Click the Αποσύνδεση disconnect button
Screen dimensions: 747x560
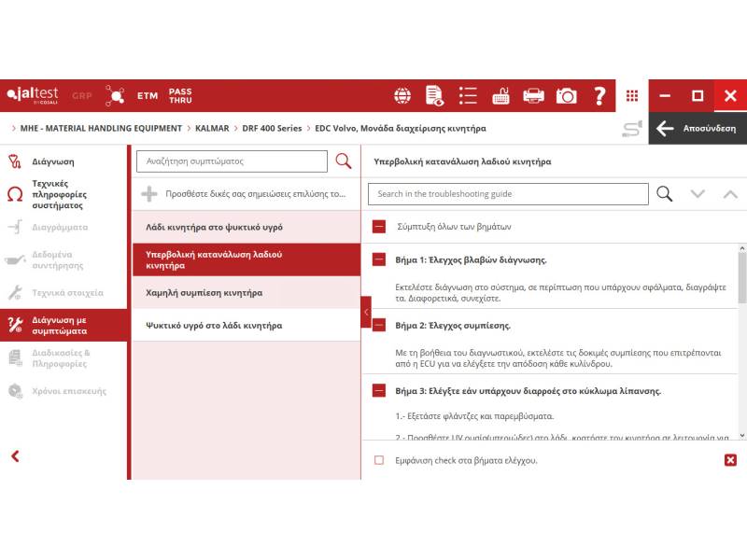click(696, 129)
